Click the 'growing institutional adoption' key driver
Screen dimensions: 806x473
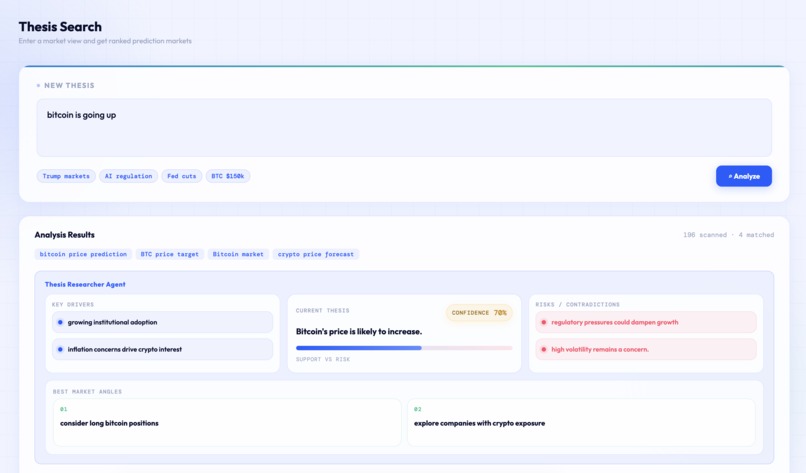tap(162, 322)
